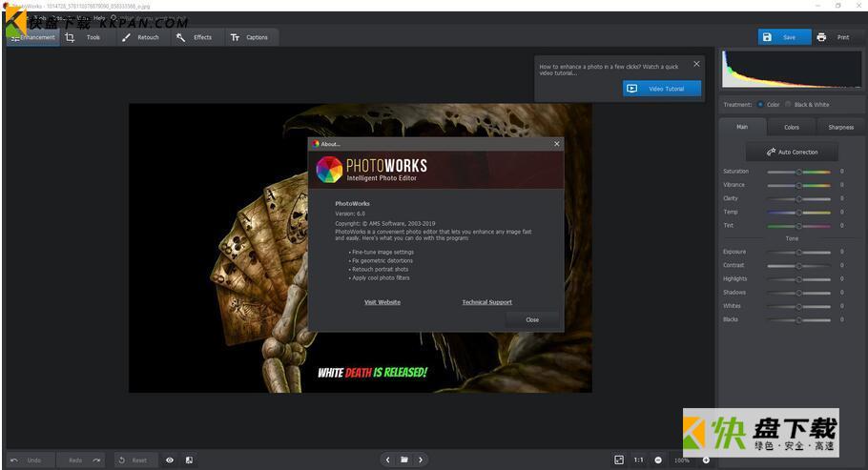Click the Print button with printer icon

(836, 37)
